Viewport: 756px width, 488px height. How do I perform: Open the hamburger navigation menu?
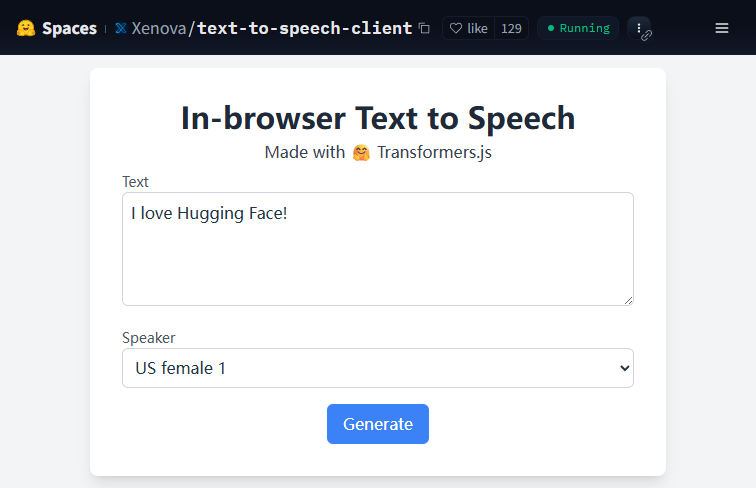click(722, 28)
